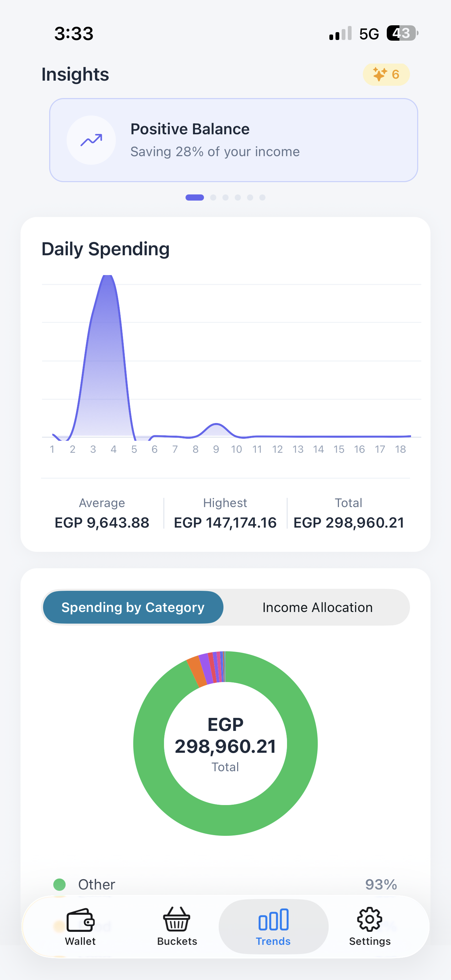451x980 pixels.
Task: Switch to Spending by Category view
Action: pyautogui.click(x=133, y=607)
